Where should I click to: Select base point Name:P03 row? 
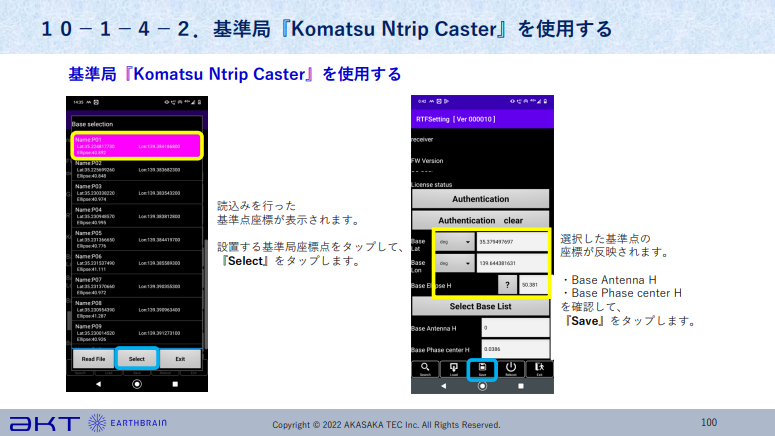point(137,193)
